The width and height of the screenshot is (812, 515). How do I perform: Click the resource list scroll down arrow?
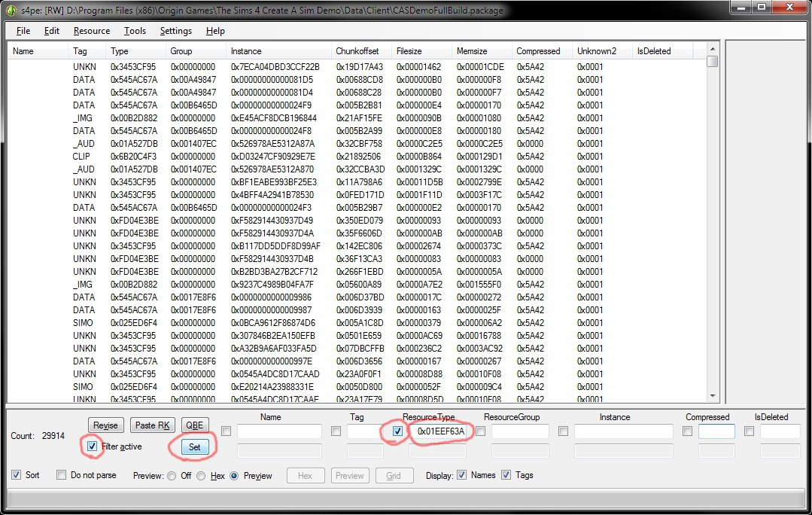pyautogui.click(x=713, y=396)
